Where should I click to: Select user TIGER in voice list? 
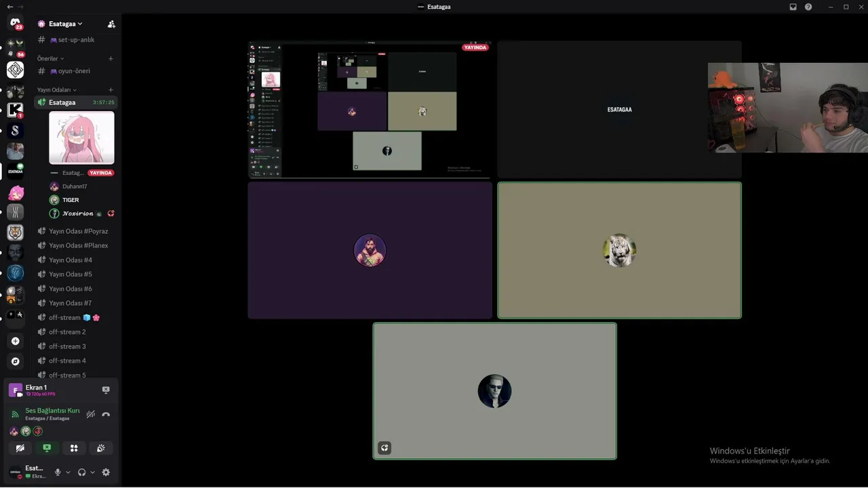click(81, 200)
